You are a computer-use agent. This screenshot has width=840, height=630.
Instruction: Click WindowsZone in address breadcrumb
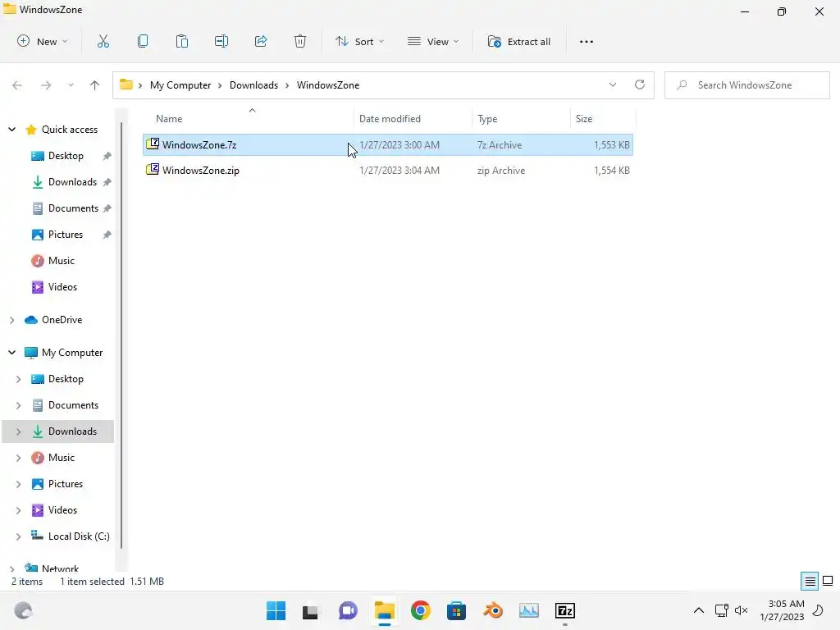pyautogui.click(x=328, y=85)
